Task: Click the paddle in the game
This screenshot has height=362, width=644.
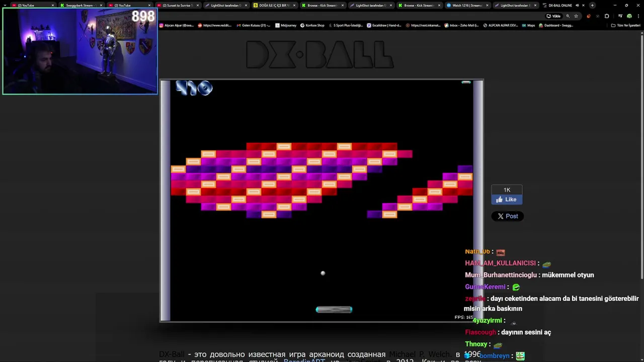Action: tap(334, 310)
